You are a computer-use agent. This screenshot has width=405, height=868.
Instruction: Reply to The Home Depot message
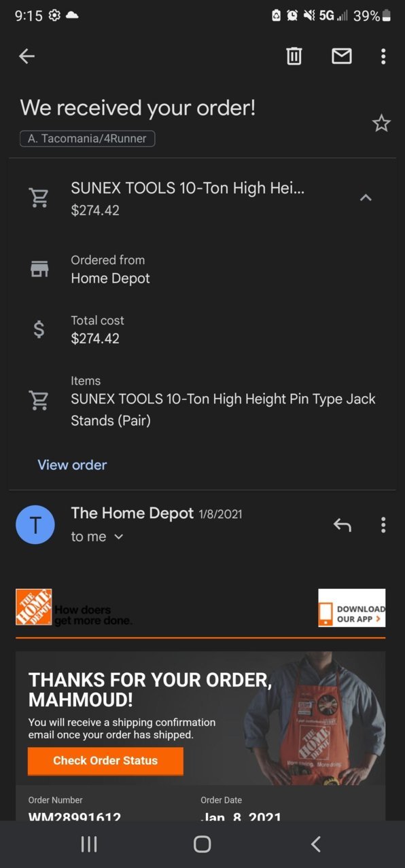(342, 524)
